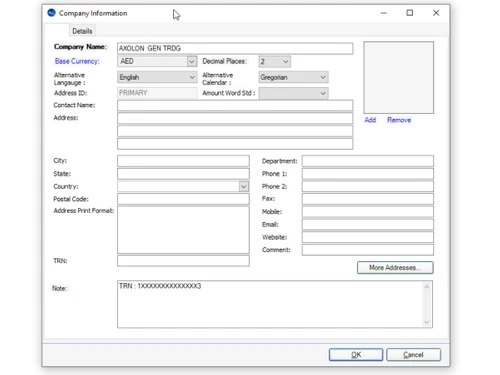Click the Comment field
The image size is (500, 375).
[x=368, y=250]
